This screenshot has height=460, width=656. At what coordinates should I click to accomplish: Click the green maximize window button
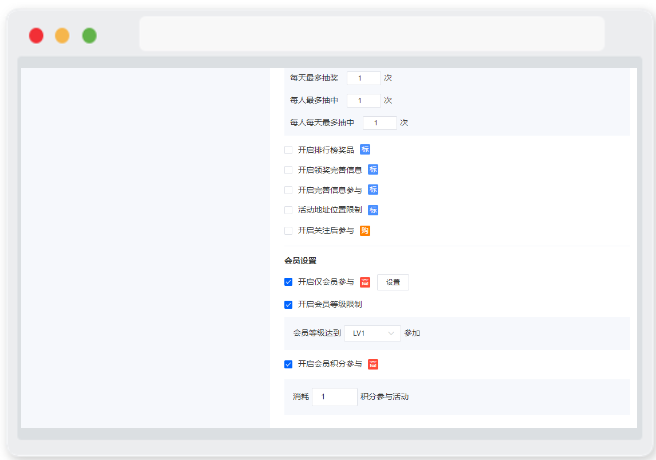[x=89, y=36]
